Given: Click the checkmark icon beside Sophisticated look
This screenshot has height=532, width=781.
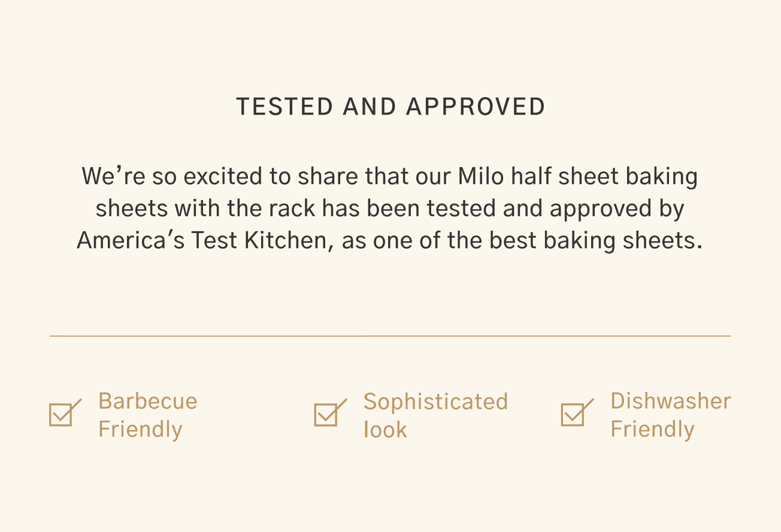Looking at the screenshot, I should coord(330,413).
